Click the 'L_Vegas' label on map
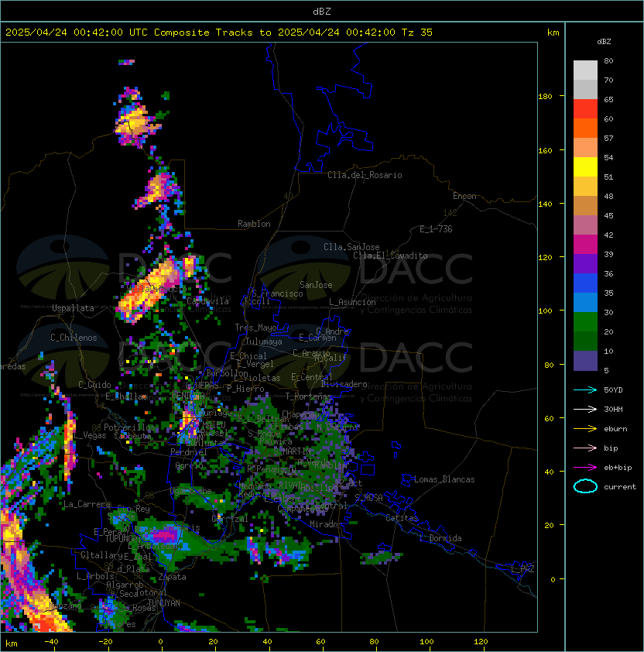Viewport: 644px width, 652px height. pyautogui.click(x=90, y=435)
